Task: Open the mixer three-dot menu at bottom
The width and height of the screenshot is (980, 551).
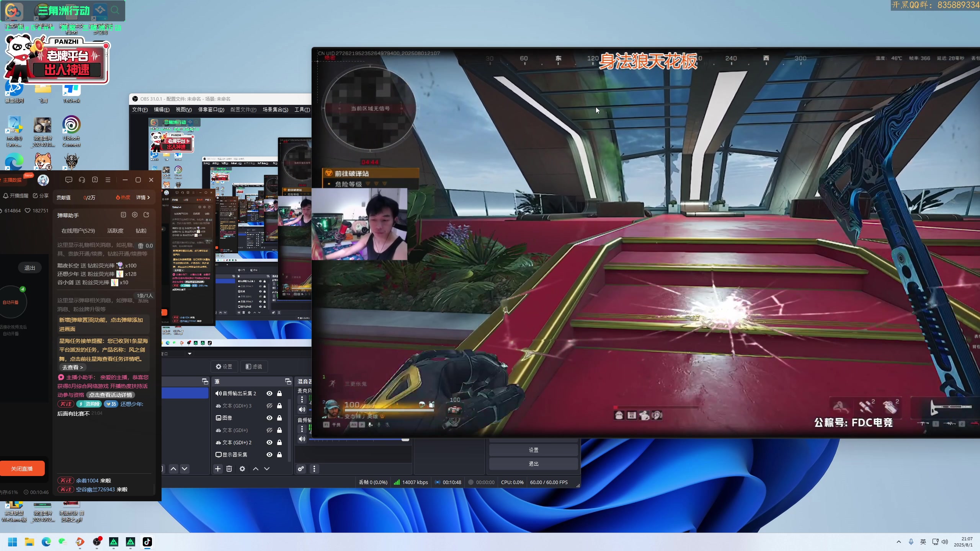Action: tap(314, 469)
